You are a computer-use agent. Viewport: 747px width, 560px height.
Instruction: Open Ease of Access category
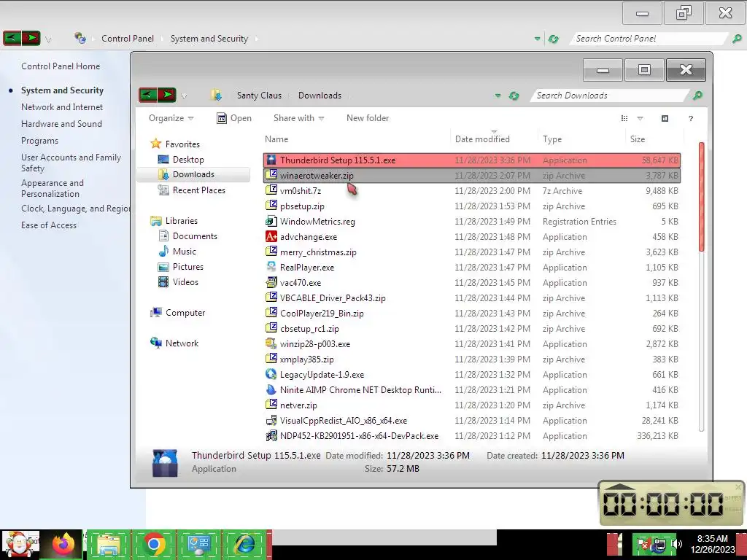coord(49,225)
